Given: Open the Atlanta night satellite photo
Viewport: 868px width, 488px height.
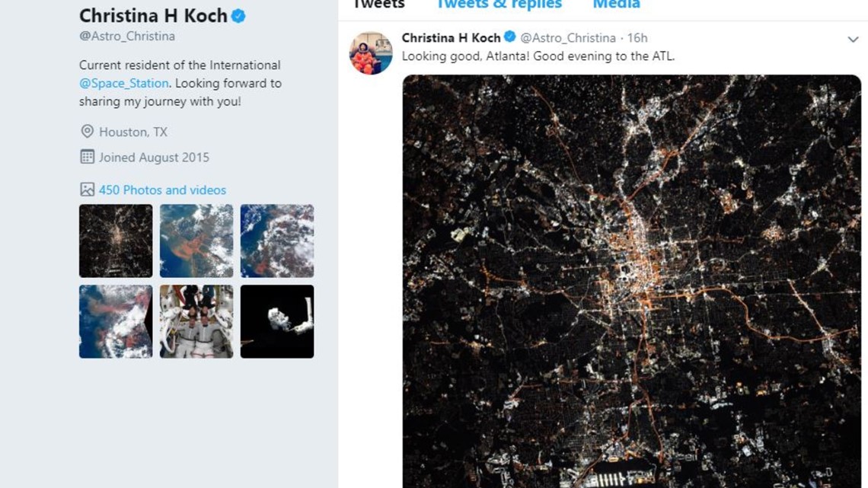Looking at the screenshot, I should pyautogui.click(x=632, y=282).
